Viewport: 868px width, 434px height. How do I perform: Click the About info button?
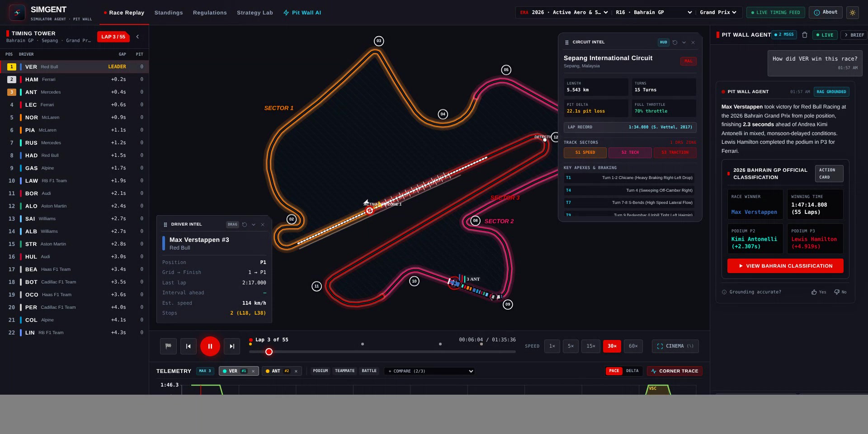(x=826, y=12)
